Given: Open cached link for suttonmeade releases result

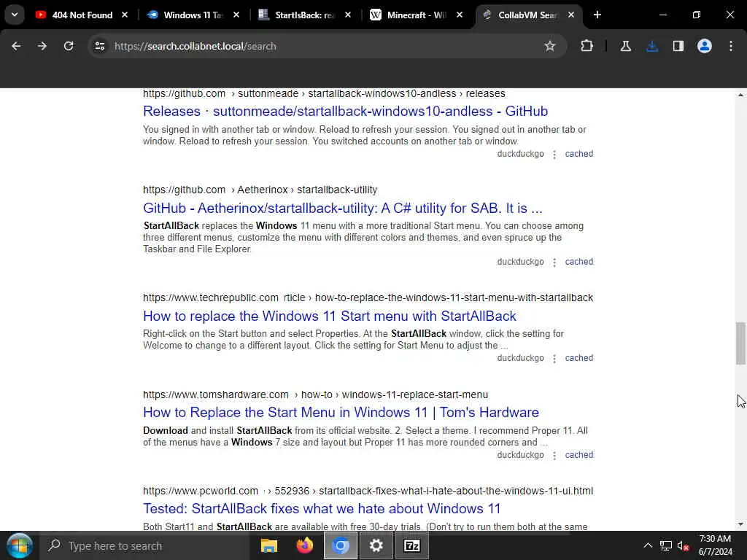Looking at the screenshot, I should click(x=578, y=154).
